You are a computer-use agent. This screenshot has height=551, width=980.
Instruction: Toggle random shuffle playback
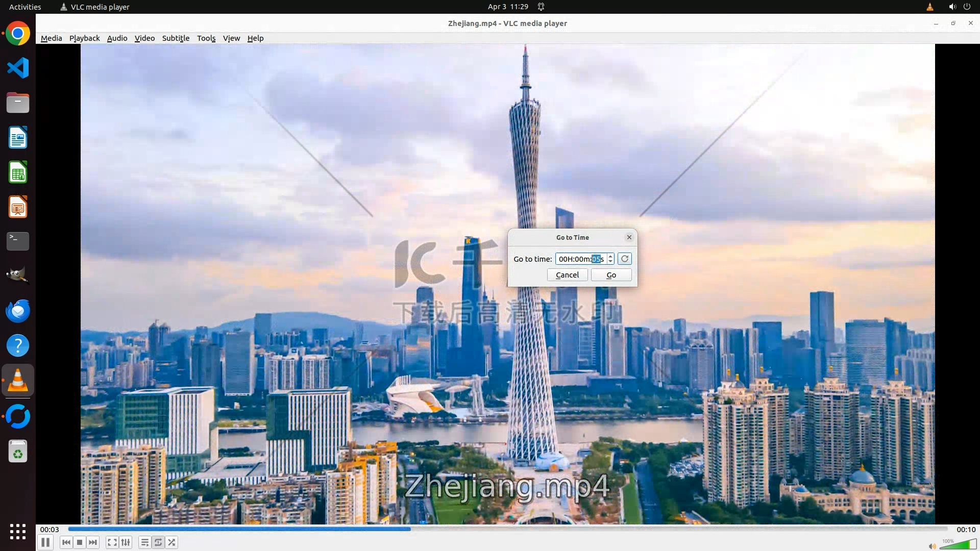coord(172,542)
